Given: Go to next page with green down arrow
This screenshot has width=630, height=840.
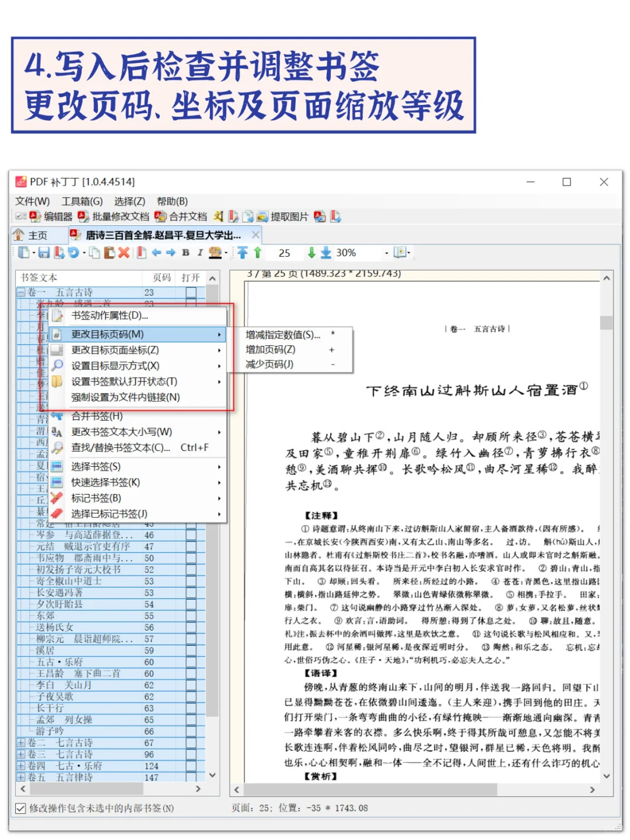Looking at the screenshot, I should 311,253.
